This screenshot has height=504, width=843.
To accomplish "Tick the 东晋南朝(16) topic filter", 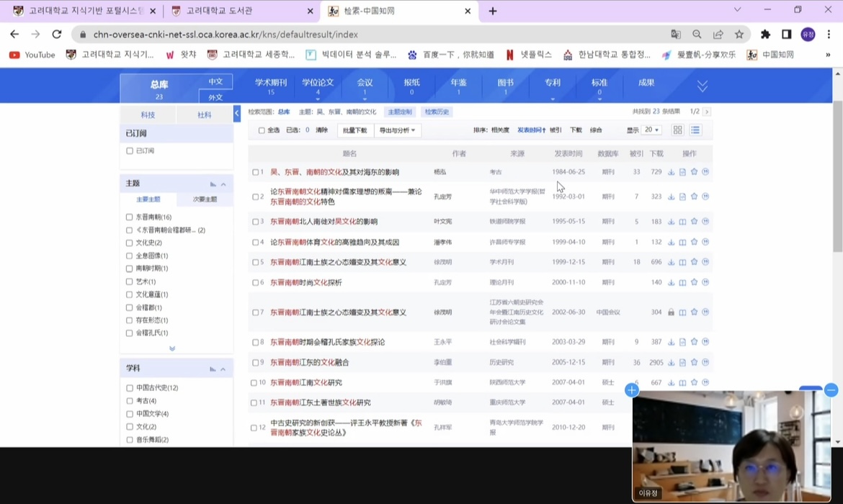I will pos(130,217).
